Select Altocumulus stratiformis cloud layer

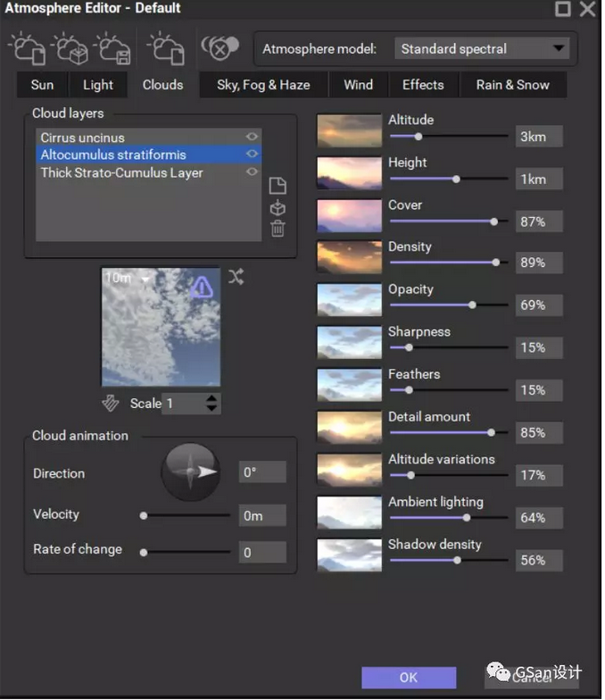(x=148, y=154)
